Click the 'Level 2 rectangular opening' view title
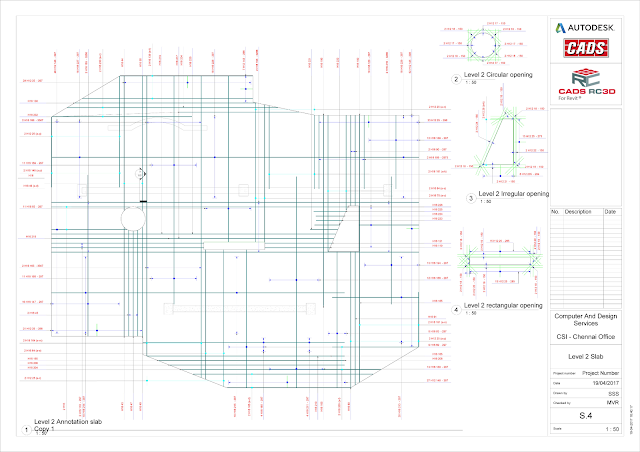Image resolution: width=640 pixels, height=452 pixels. 503,305
